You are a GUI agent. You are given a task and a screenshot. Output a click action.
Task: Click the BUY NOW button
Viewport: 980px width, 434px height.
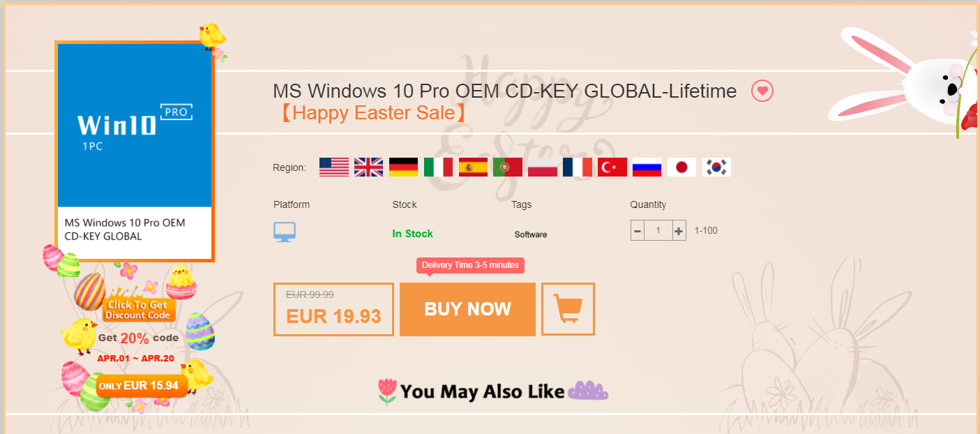[467, 309]
